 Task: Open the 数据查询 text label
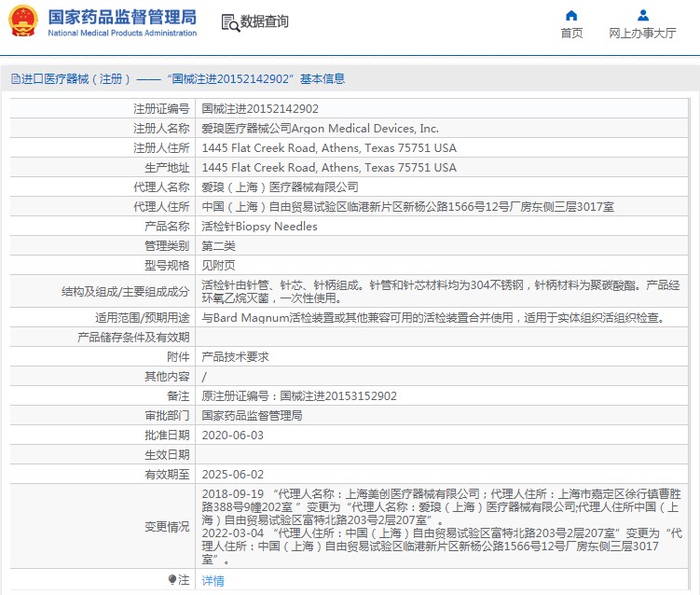click(x=265, y=21)
